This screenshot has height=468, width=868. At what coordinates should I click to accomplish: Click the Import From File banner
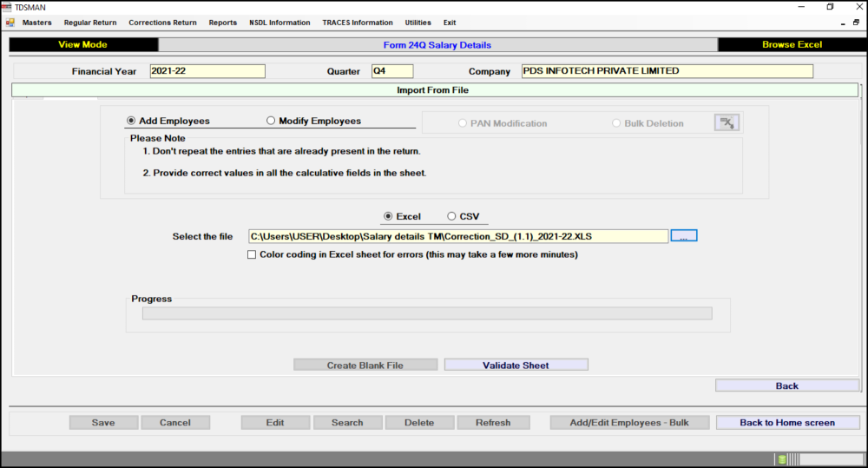pos(435,90)
